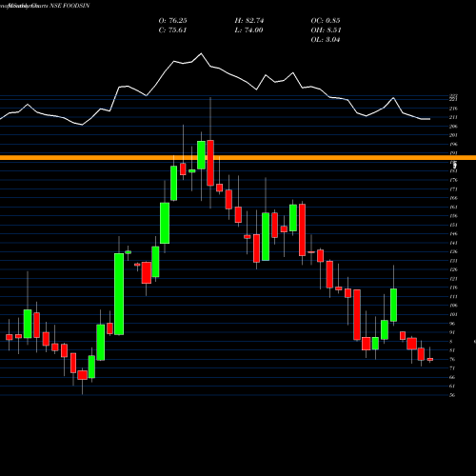Click the close price value C: 75.61

click(x=172, y=30)
